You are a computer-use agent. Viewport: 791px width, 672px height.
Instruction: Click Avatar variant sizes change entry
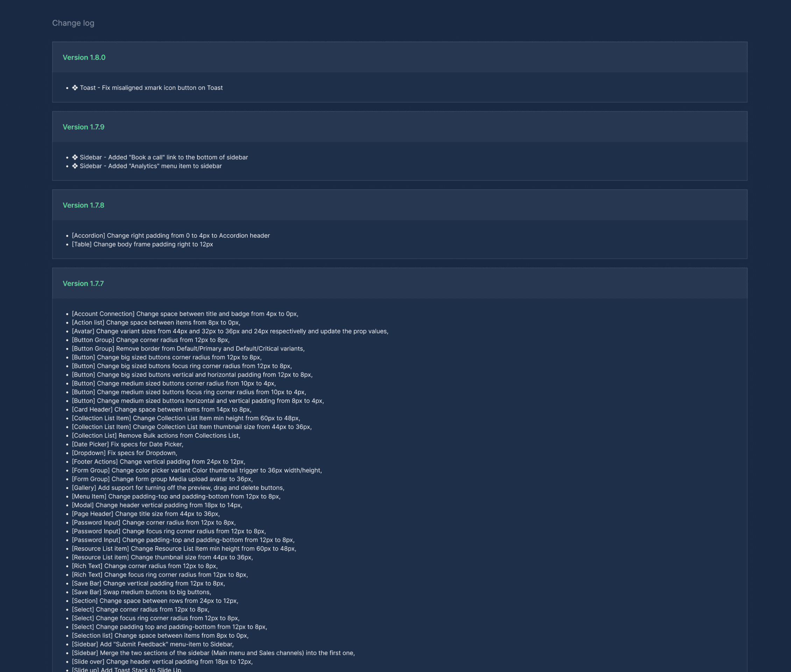(x=230, y=331)
